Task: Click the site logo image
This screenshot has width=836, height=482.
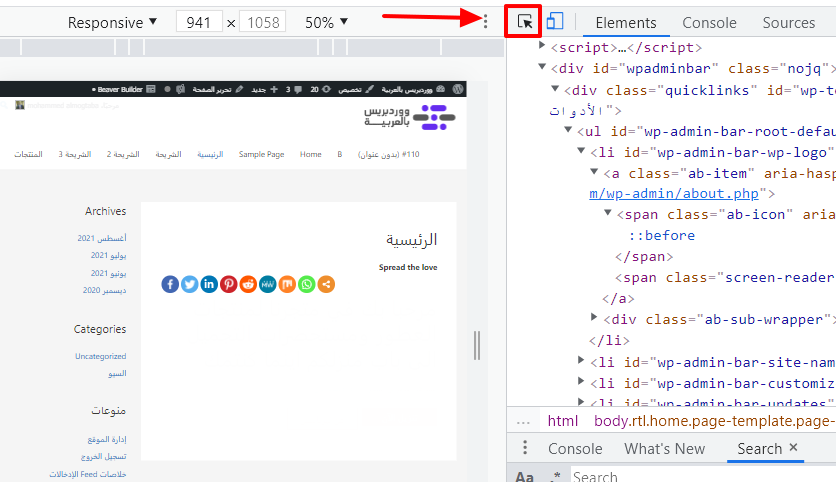Action: tap(409, 117)
